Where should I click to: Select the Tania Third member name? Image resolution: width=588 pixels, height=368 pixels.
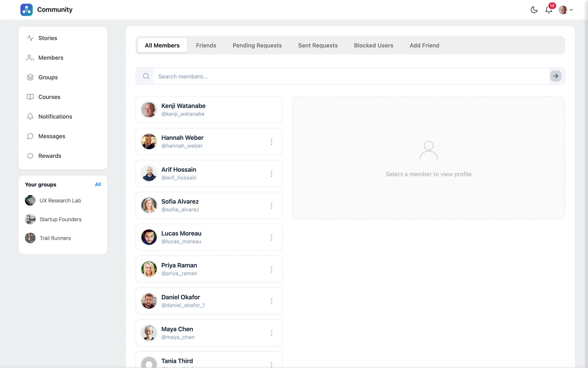(x=177, y=361)
